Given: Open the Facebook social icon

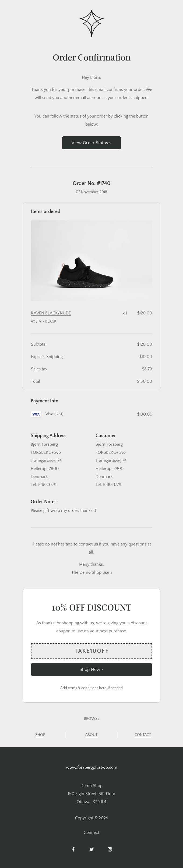Looking at the screenshot, I should [73, 849].
